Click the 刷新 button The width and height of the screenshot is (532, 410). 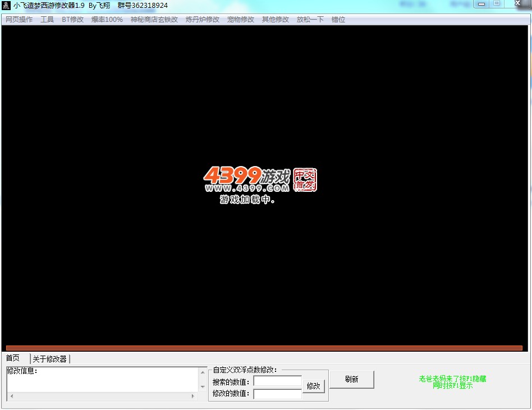[x=351, y=380]
